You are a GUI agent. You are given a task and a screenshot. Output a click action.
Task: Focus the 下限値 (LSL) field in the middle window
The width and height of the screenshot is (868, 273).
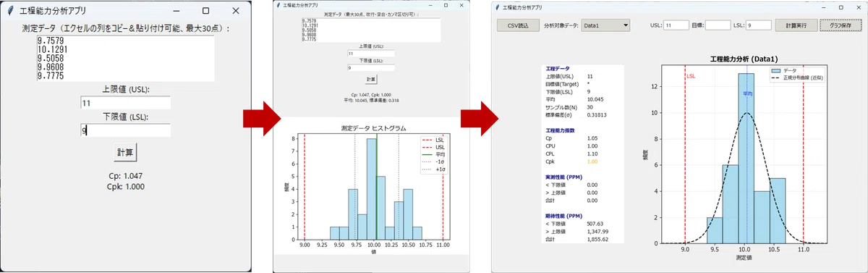pos(371,68)
